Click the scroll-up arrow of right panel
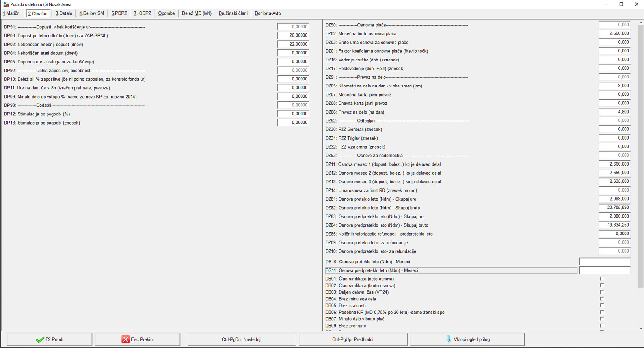644x348 pixels. tap(641, 22)
